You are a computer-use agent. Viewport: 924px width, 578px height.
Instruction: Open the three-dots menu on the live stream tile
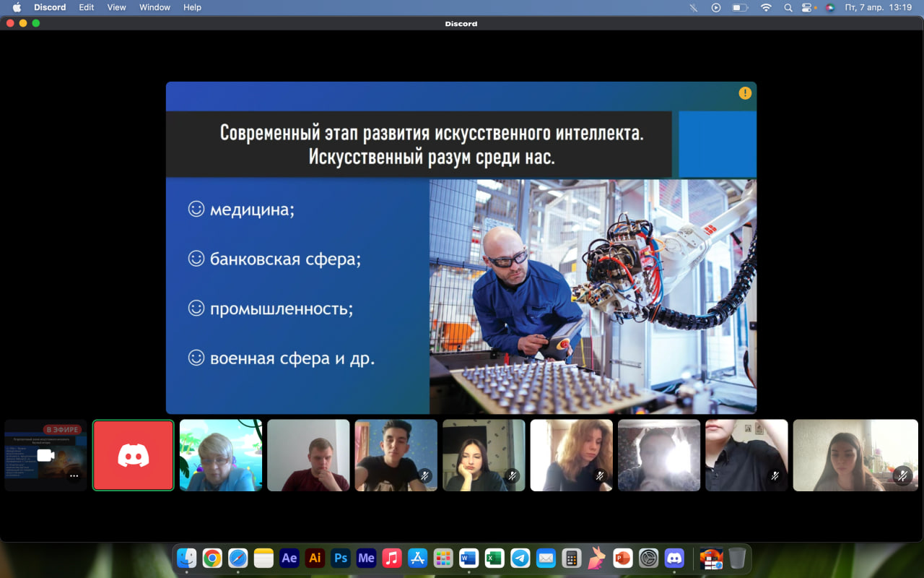click(x=74, y=476)
